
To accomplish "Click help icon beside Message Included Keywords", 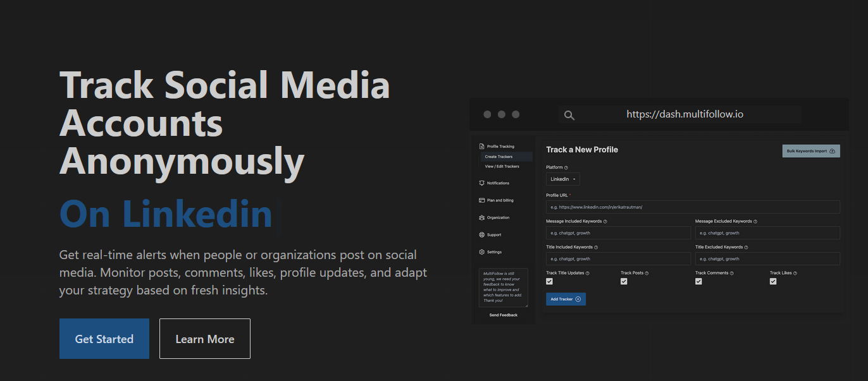I will 605,221.
